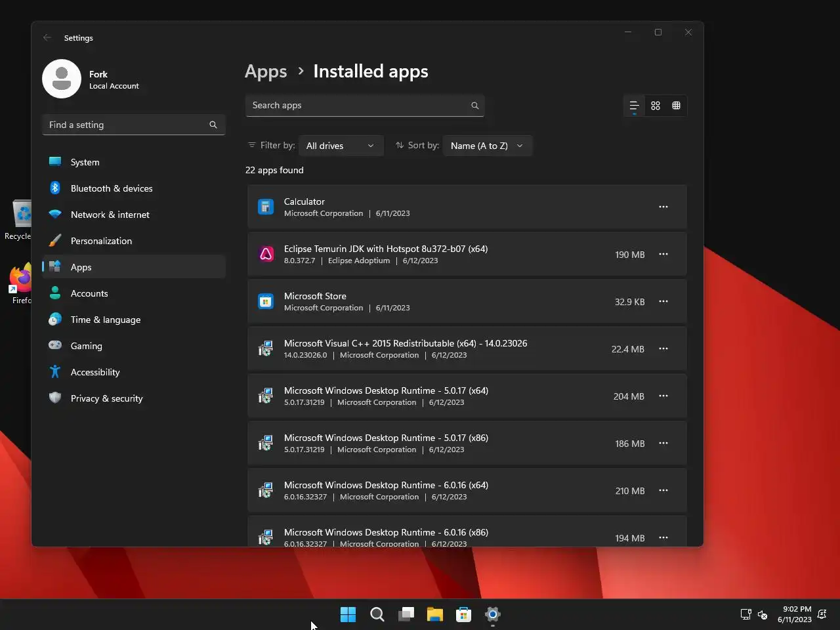Image resolution: width=840 pixels, height=630 pixels.
Task: Open Gaming settings
Action: tap(134, 346)
